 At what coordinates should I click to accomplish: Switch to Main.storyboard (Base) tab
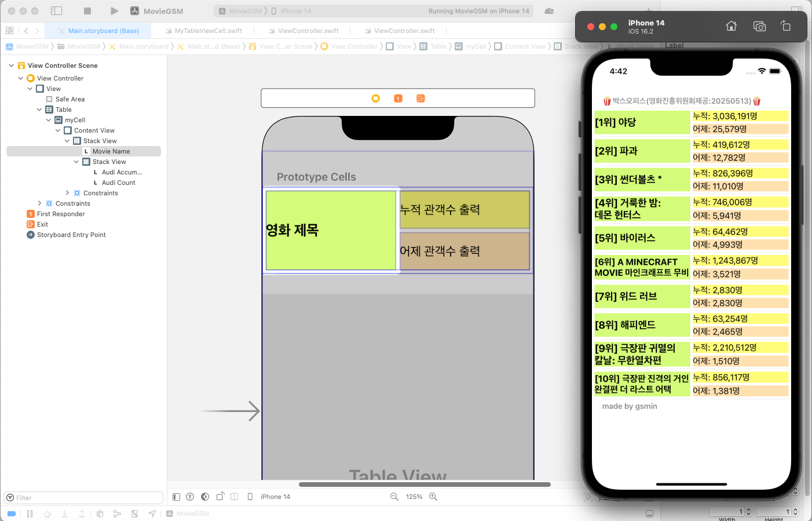coord(98,31)
